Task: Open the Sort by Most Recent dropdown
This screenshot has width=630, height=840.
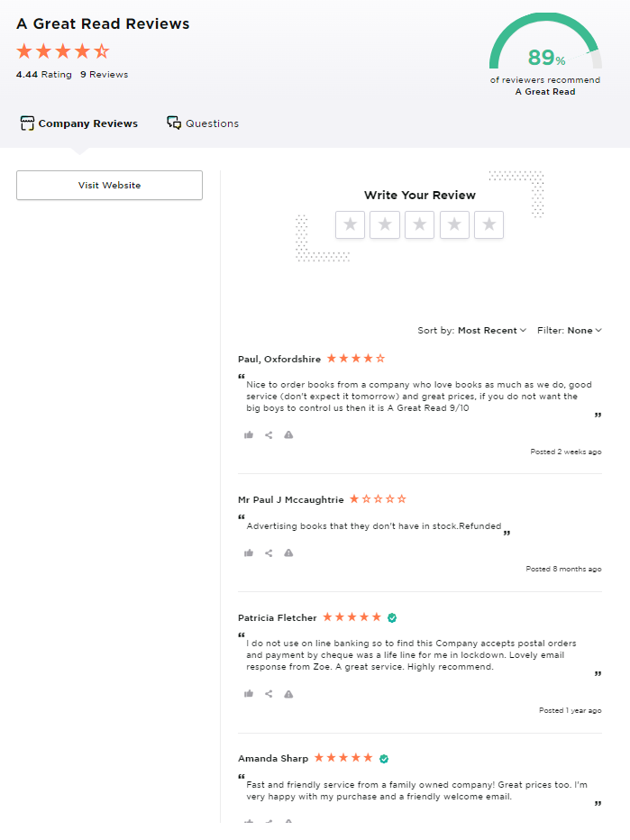Action: point(472,330)
